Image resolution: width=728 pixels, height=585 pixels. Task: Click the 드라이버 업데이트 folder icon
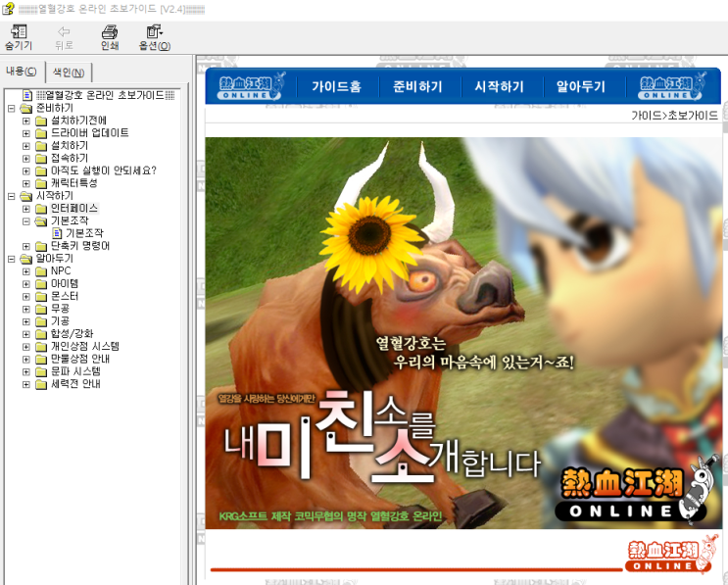pos(41,133)
